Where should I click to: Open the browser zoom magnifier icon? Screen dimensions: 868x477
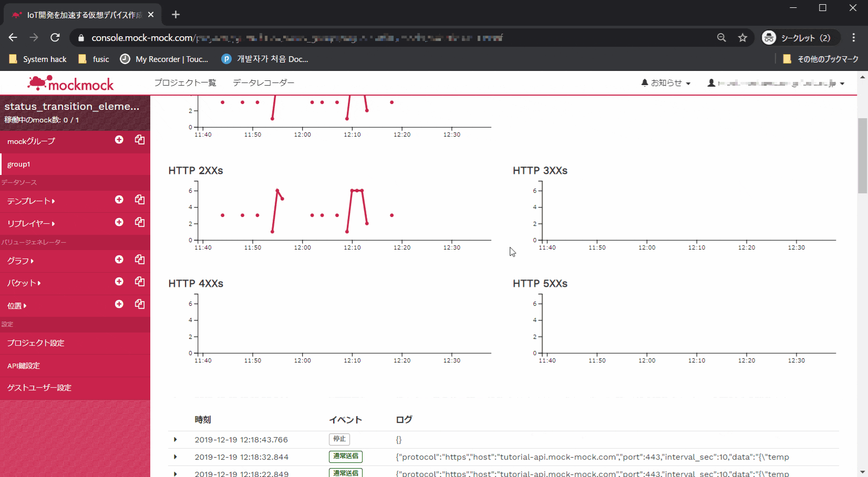pos(721,38)
